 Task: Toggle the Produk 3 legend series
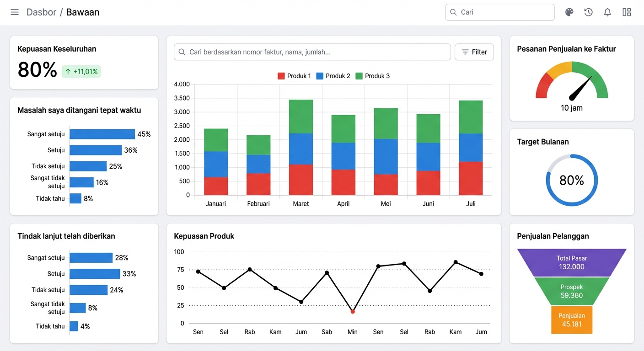[x=372, y=76]
